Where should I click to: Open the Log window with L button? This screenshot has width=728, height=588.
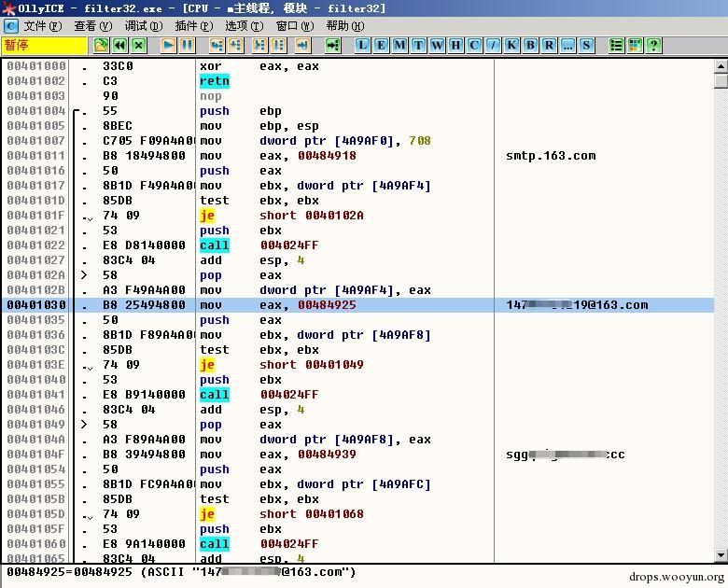[x=363, y=45]
